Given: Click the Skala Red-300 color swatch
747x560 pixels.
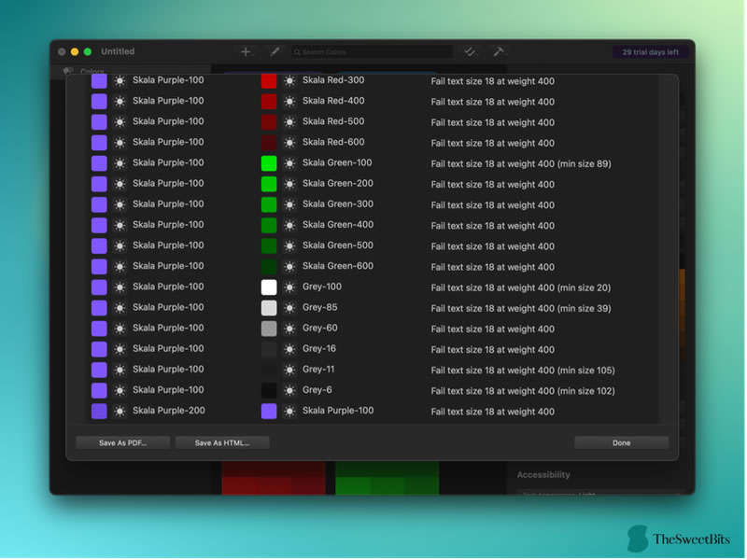Looking at the screenshot, I should pos(269,81).
